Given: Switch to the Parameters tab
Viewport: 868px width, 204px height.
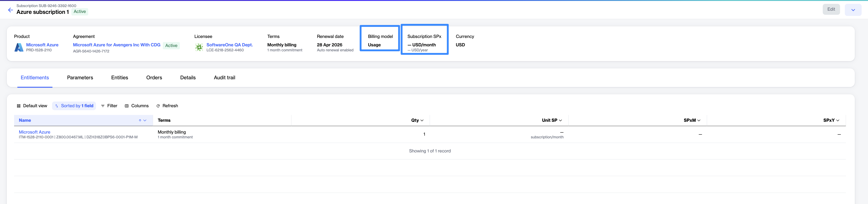Looking at the screenshot, I should [80, 78].
